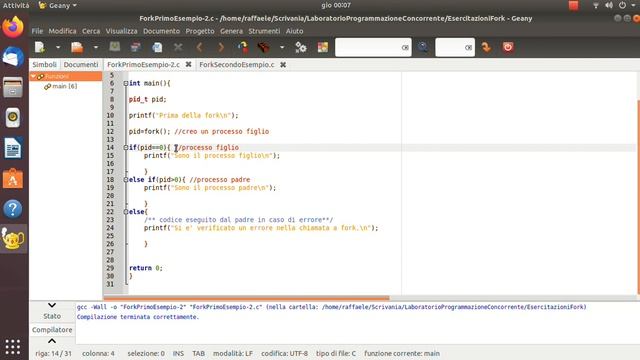640x360 pixels.
Task: Expand the recent files dropdown arrow
Action: coord(96,47)
